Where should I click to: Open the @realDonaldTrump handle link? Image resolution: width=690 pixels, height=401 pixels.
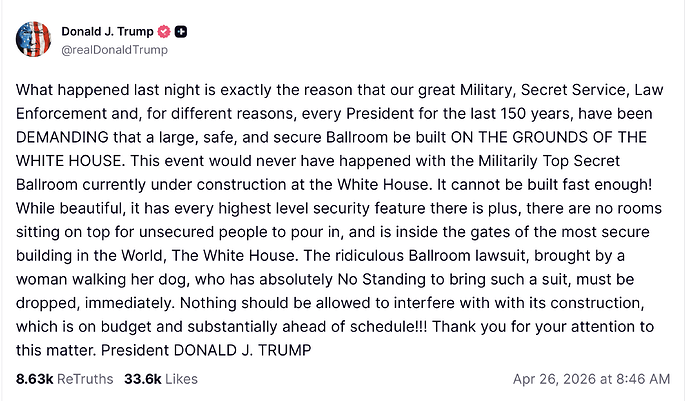tap(113, 50)
